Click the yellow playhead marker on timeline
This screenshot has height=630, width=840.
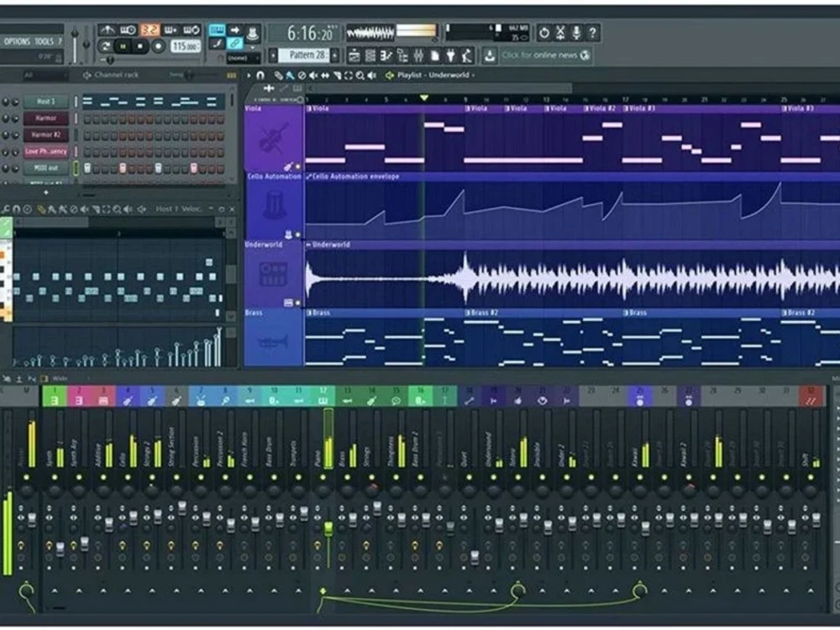coord(424,98)
